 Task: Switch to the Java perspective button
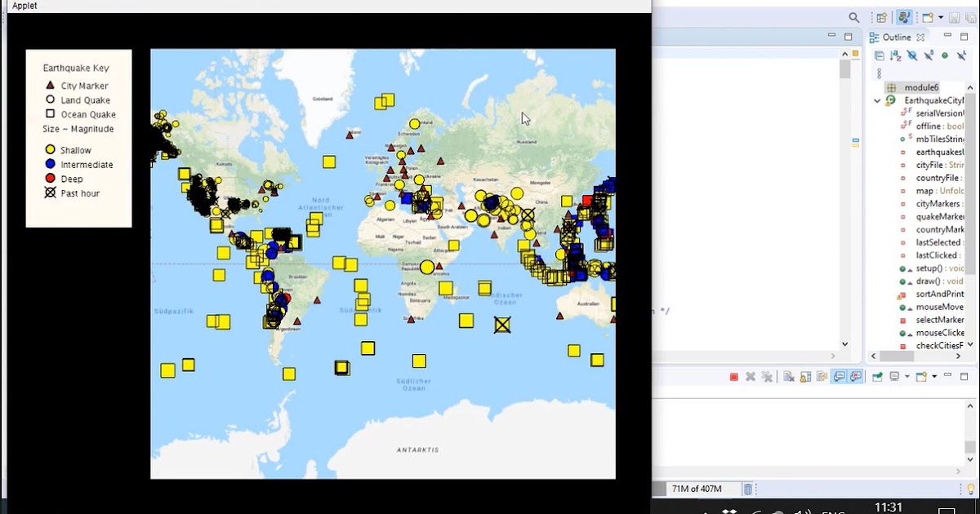[903, 17]
